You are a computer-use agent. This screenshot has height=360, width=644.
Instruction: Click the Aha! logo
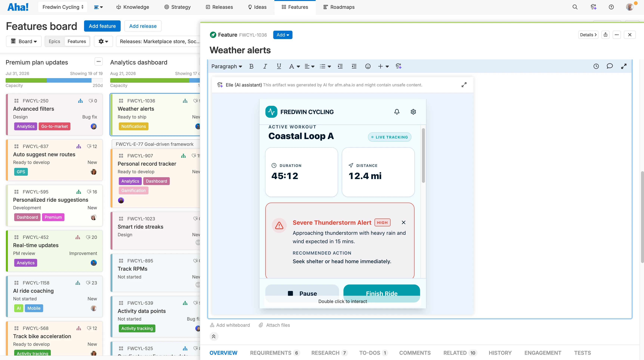coord(18,7)
